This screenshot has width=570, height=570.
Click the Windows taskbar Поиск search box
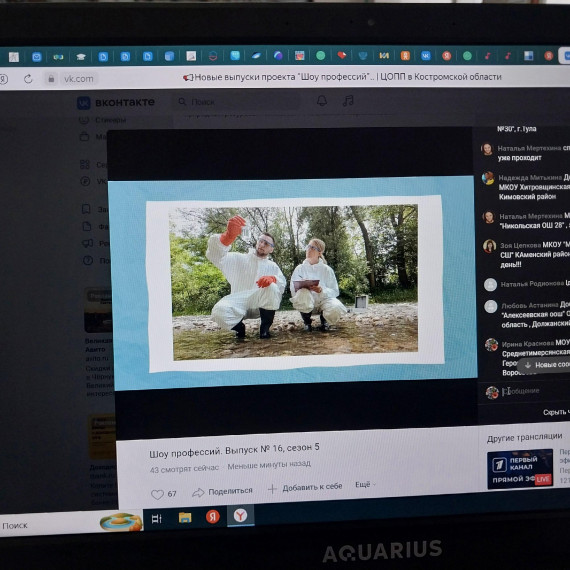[x=71, y=523]
